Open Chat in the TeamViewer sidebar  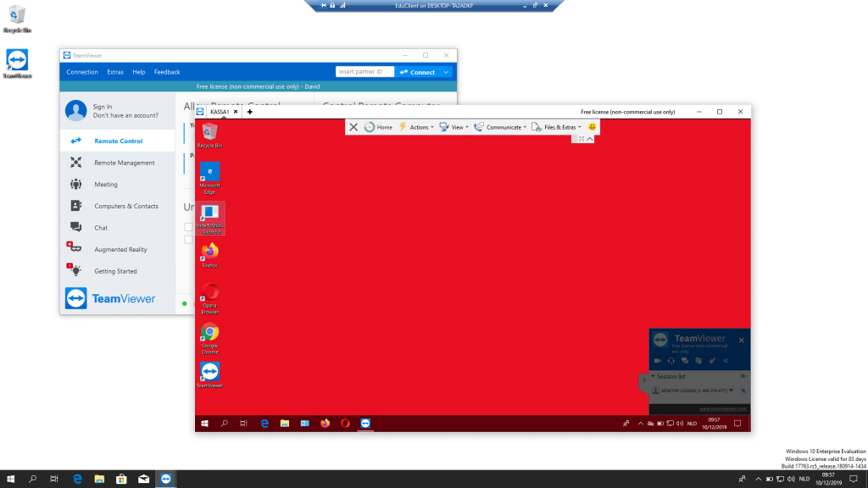[117, 227]
